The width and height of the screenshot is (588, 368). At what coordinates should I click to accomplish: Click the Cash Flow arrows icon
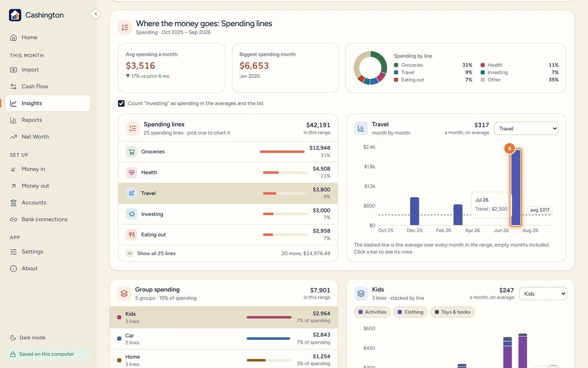point(13,87)
